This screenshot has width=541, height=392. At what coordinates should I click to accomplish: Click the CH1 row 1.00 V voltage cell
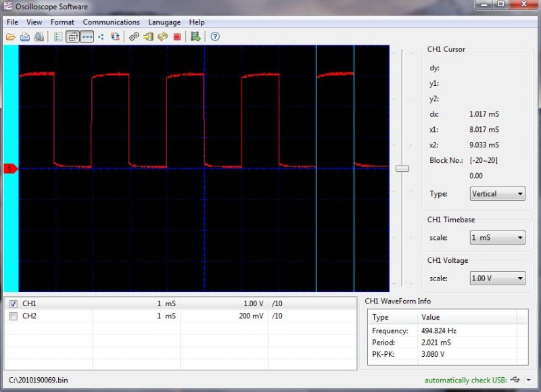[253, 303]
